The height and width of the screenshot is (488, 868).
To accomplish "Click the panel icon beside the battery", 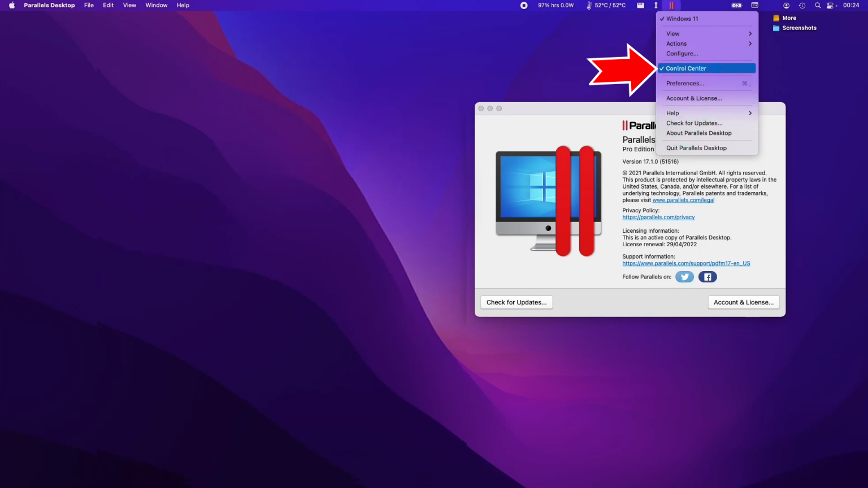I will click(755, 5).
